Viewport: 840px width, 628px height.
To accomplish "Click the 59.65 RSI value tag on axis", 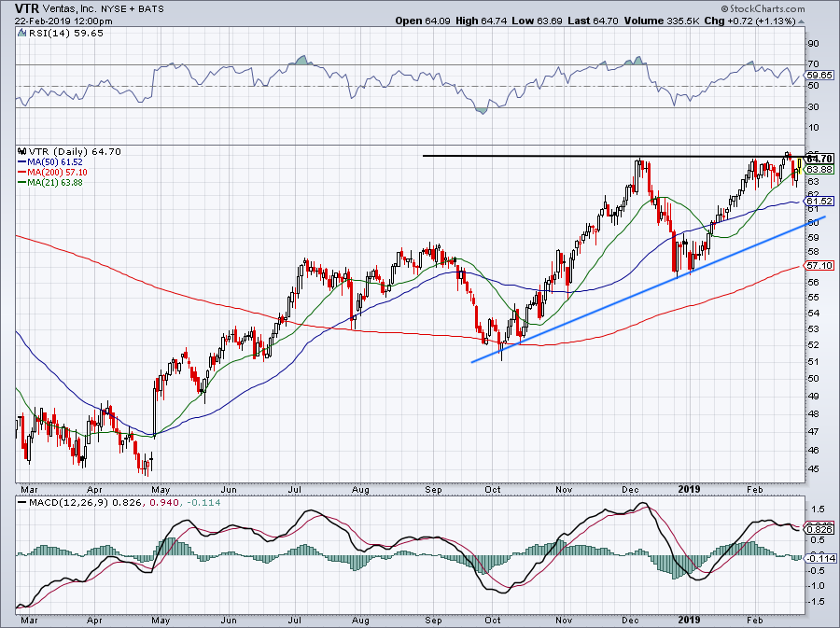I will 819,76.
